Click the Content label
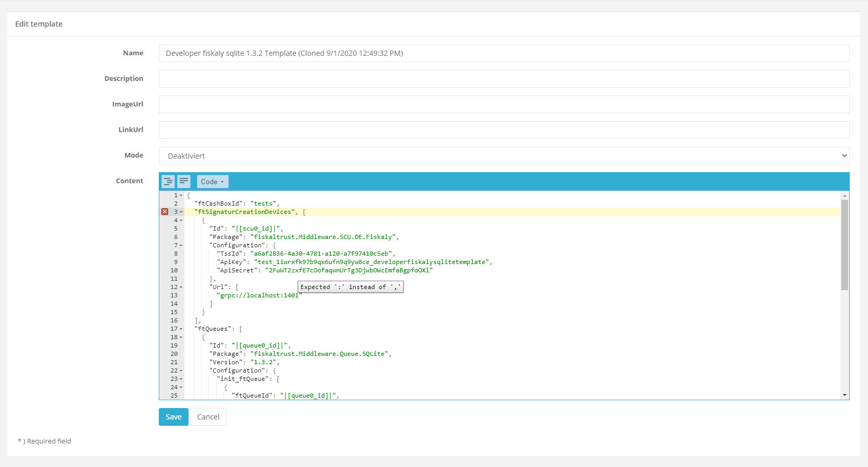The image size is (868, 467). tap(130, 181)
